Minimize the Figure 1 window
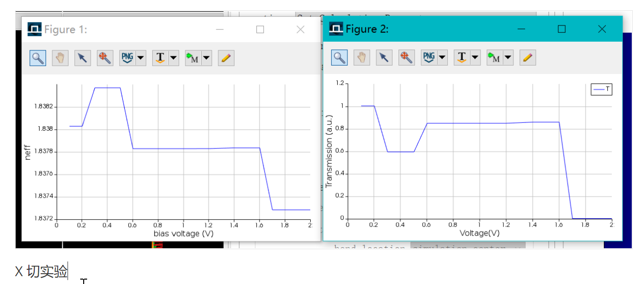 [220, 29]
